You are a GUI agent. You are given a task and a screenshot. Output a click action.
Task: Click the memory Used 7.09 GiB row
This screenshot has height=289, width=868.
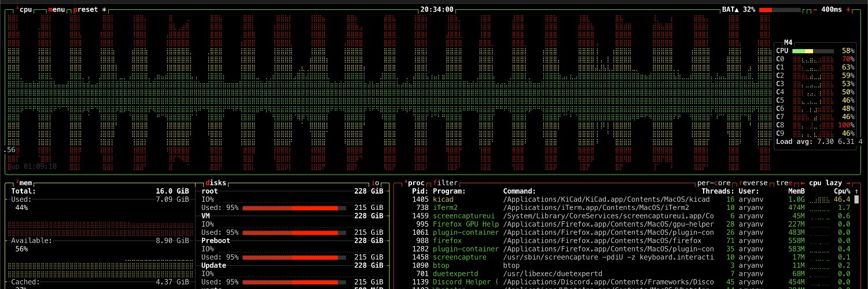[x=100, y=199]
